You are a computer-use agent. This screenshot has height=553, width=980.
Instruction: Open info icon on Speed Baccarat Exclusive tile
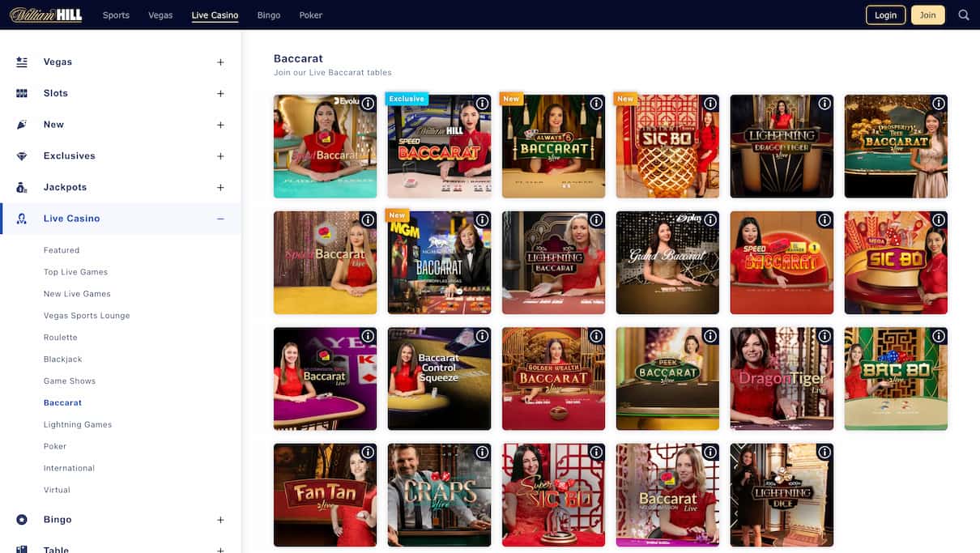point(482,104)
